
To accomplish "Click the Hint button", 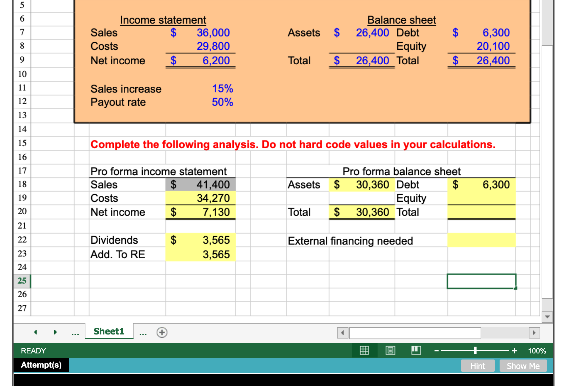I will coord(478,366).
